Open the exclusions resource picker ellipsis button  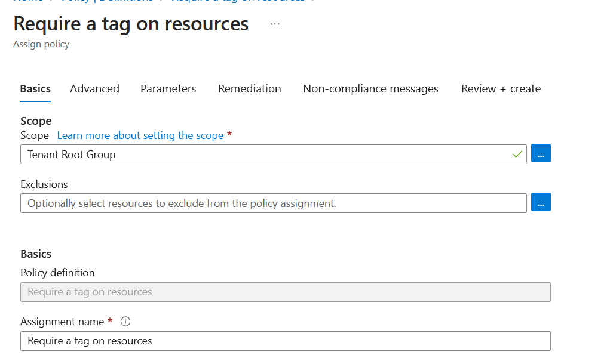point(540,202)
